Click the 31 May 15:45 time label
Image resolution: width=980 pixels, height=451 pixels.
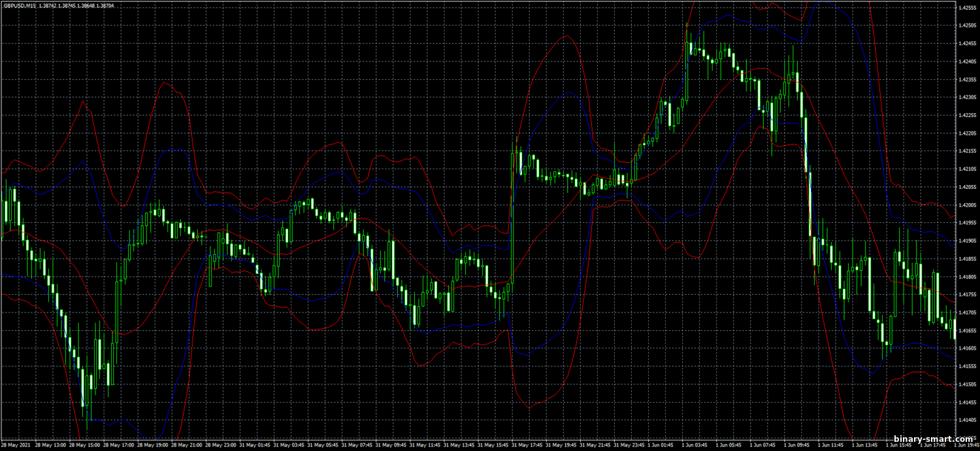[x=492, y=444]
